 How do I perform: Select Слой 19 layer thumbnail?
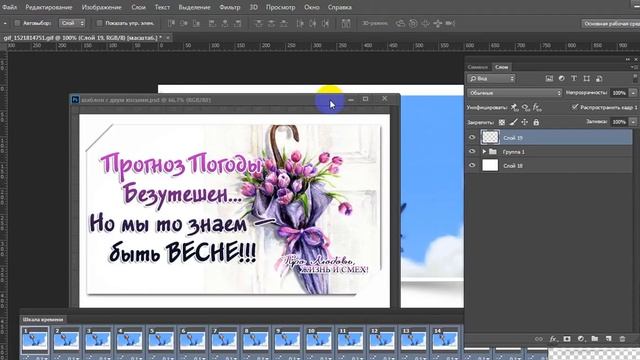490,138
